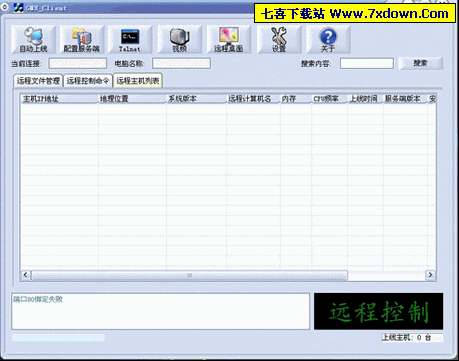Click the 搜索 search button
Screen dimensions: 459x361
[x=421, y=63]
